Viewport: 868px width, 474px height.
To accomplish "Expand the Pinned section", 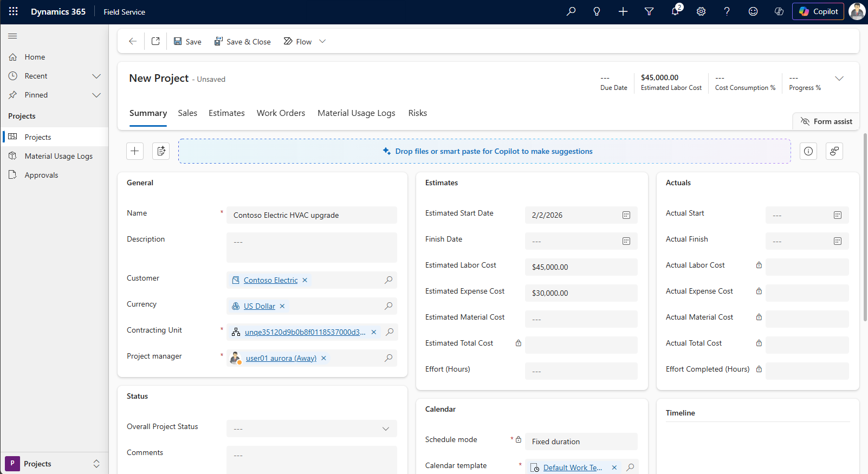I will point(96,95).
